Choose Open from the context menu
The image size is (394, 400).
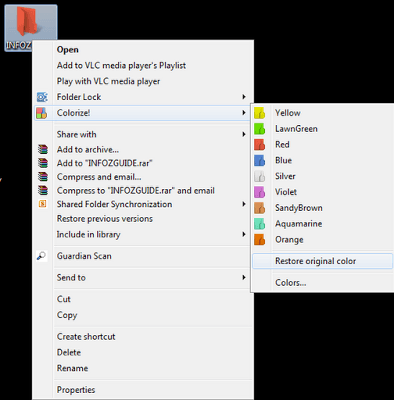point(68,50)
